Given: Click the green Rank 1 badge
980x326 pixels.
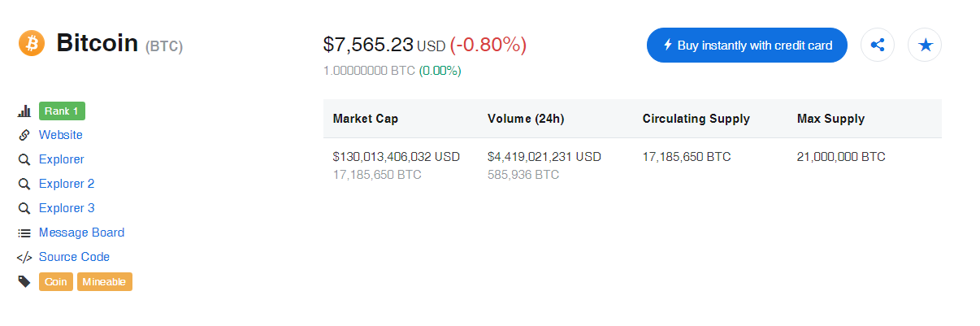Looking at the screenshot, I should pos(62,111).
